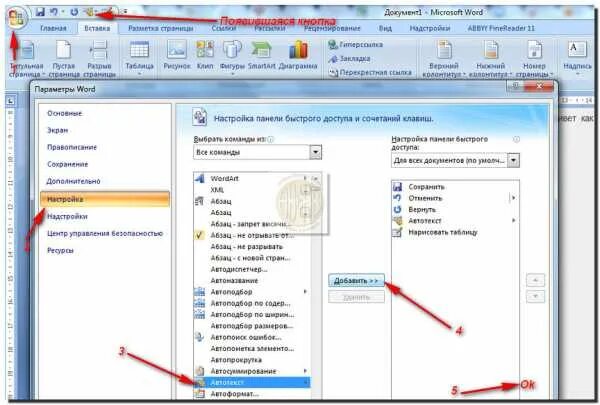Viewport: 600px width, 405px height.
Task: Open the Надстройки ribbon tab
Action: click(430, 28)
